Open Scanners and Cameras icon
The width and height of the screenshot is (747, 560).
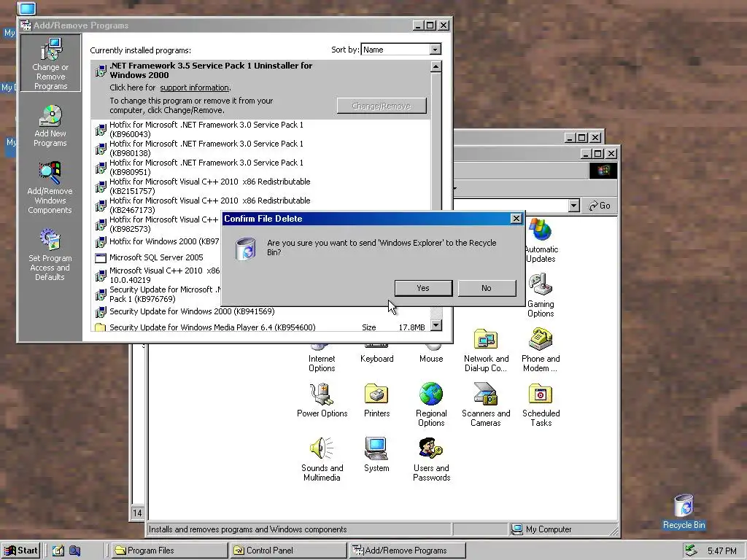[x=486, y=405]
